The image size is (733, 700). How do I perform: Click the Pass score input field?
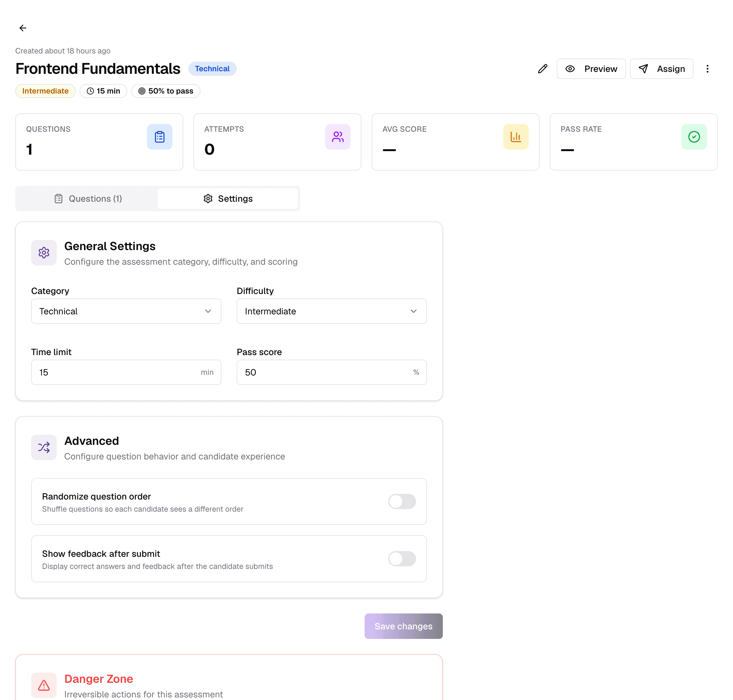coord(332,372)
